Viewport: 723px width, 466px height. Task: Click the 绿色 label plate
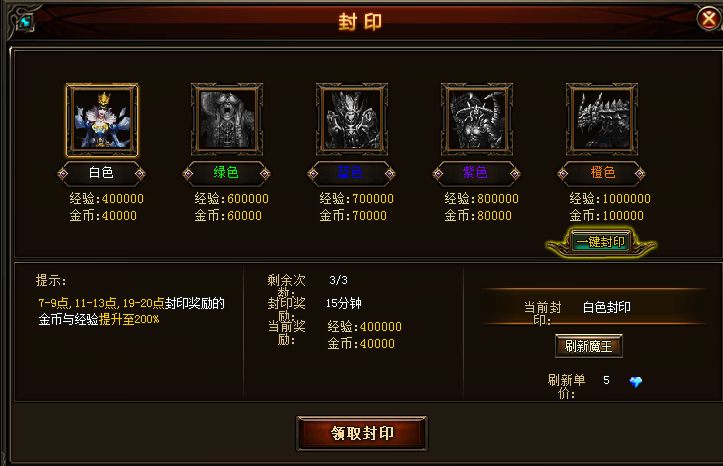226,173
